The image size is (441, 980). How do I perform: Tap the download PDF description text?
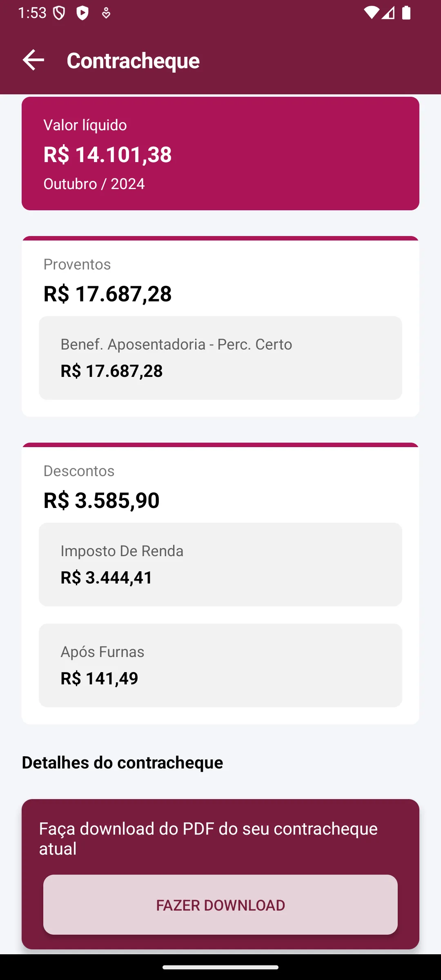(208, 838)
